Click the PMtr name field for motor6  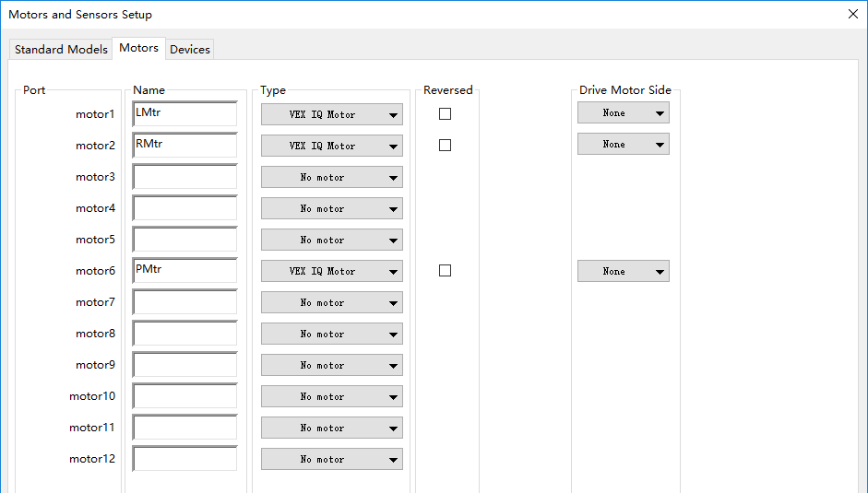pyautogui.click(x=184, y=271)
